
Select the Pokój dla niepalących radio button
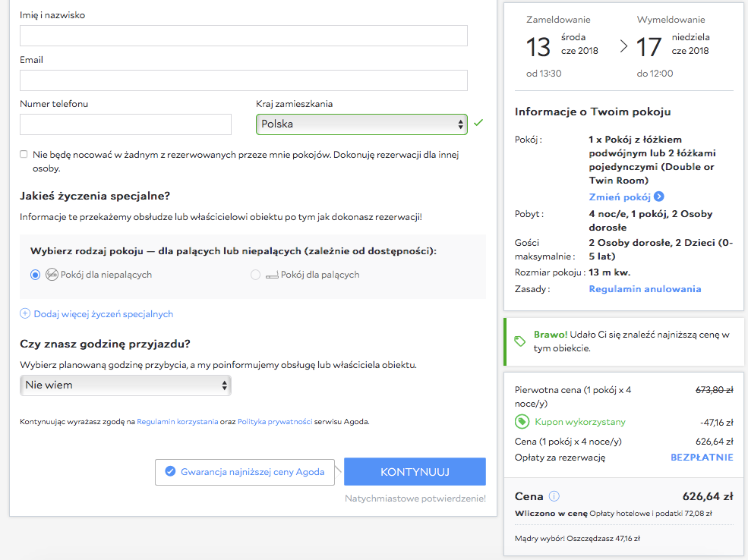tap(35, 275)
